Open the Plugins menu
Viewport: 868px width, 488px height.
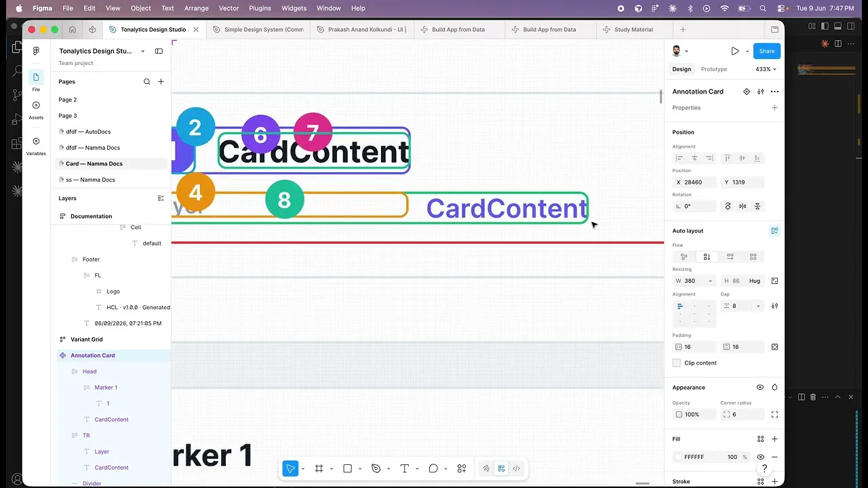(x=260, y=8)
